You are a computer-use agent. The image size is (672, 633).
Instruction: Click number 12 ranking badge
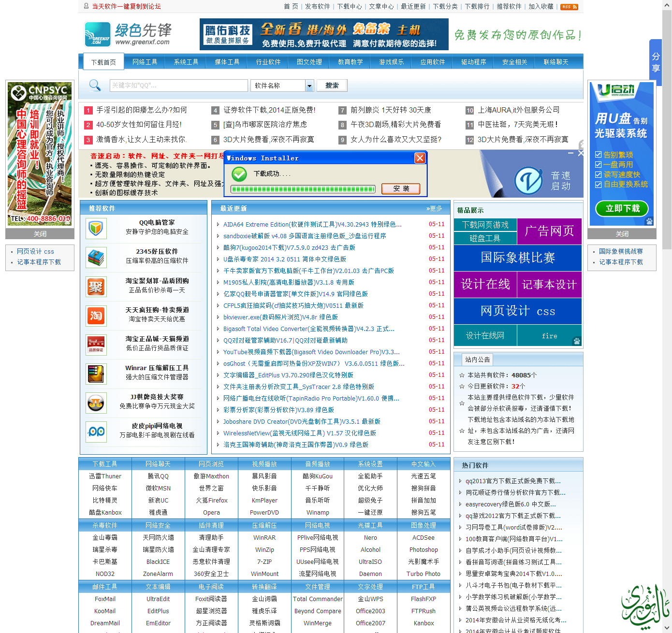tap(469, 140)
